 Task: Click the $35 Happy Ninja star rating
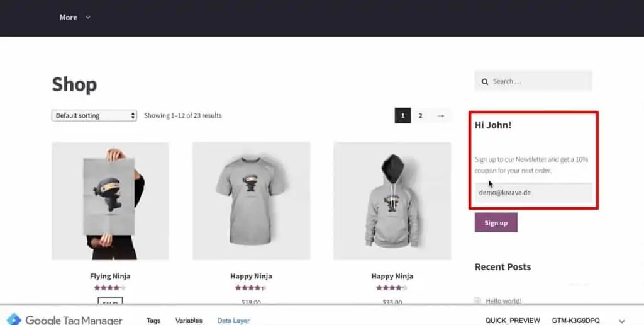pyautogui.click(x=392, y=288)
